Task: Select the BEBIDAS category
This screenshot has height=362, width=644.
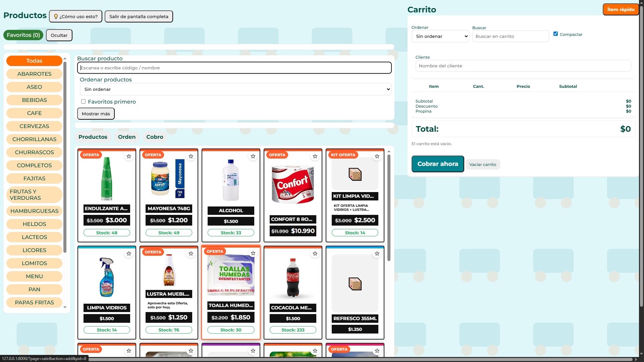Action: [x=34, y=100]
